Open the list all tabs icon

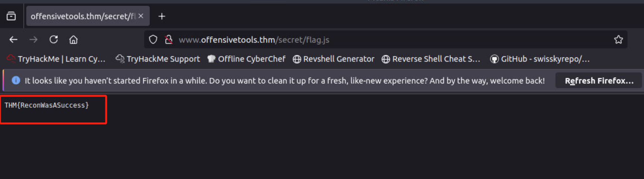click(x=11, y=16)
